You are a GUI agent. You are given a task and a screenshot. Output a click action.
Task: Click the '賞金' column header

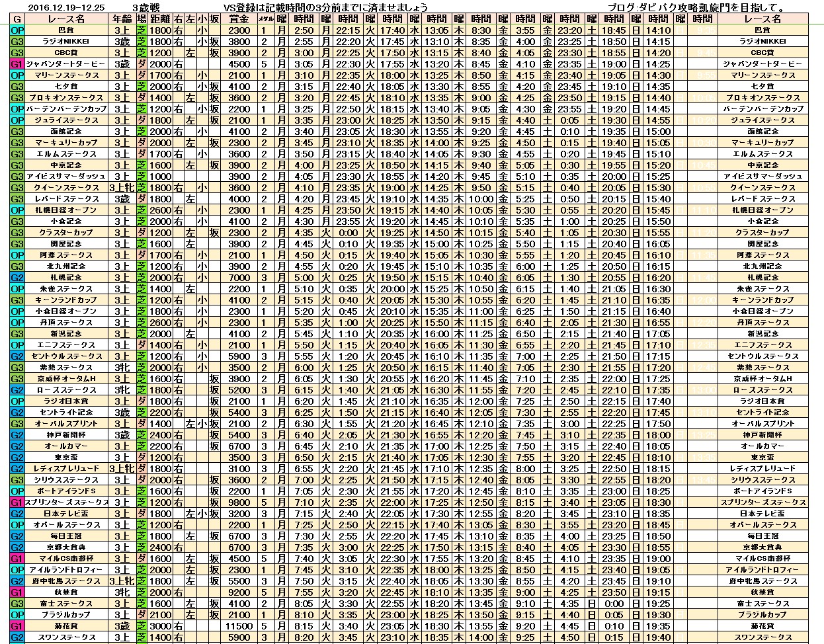pyautogui.click(x=239, y=19)
